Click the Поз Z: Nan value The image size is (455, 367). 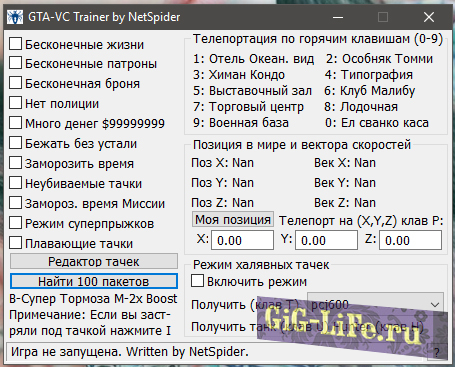[x=222, y=203]
